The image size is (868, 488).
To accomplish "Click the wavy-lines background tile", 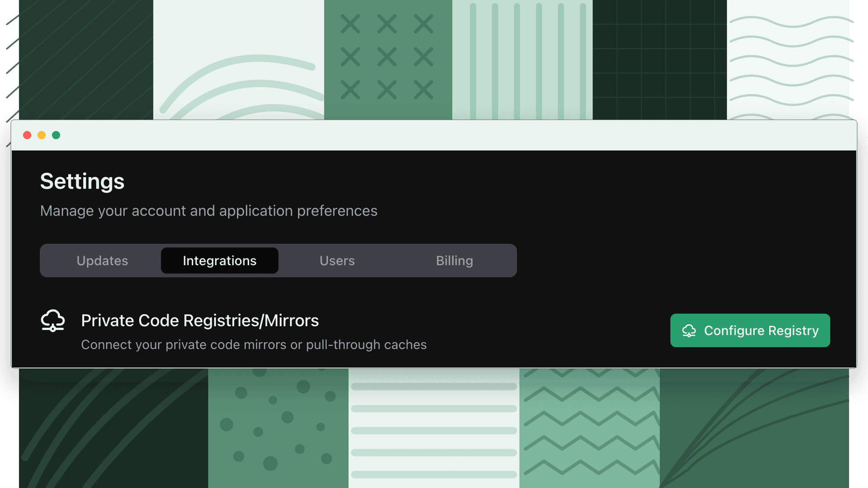I will (788, 60).
